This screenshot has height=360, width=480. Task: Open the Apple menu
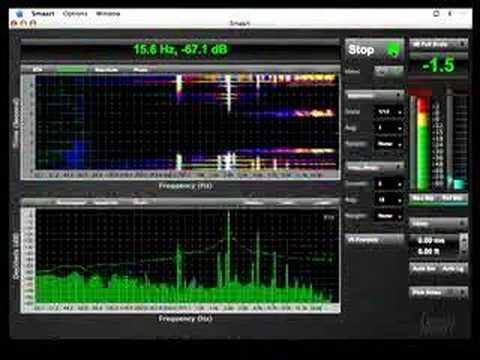click(x=19, y=14)
